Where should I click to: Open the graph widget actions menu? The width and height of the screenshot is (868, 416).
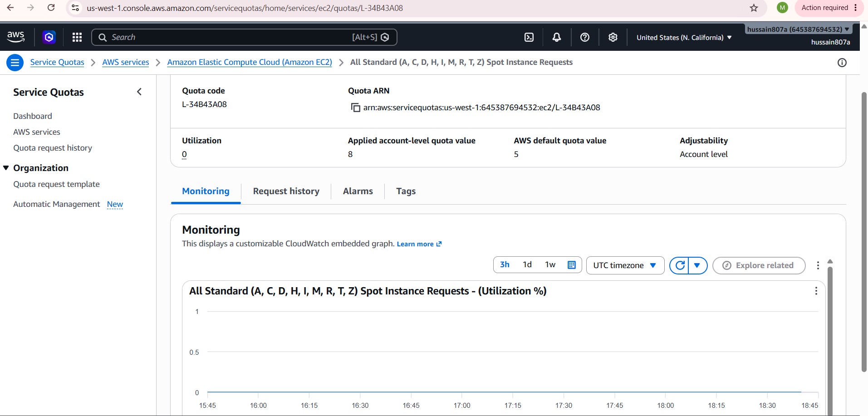pyautogui.click(x=816, y=291)
